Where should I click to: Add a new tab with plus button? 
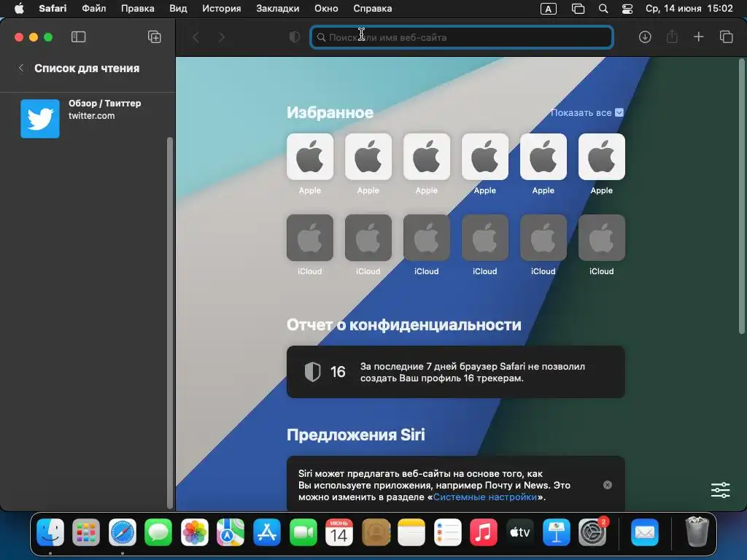click(698, 36)
